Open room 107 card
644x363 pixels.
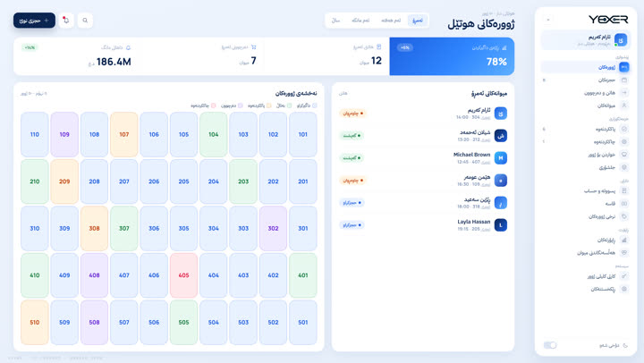pyautogui.click(x=124, y=134)
